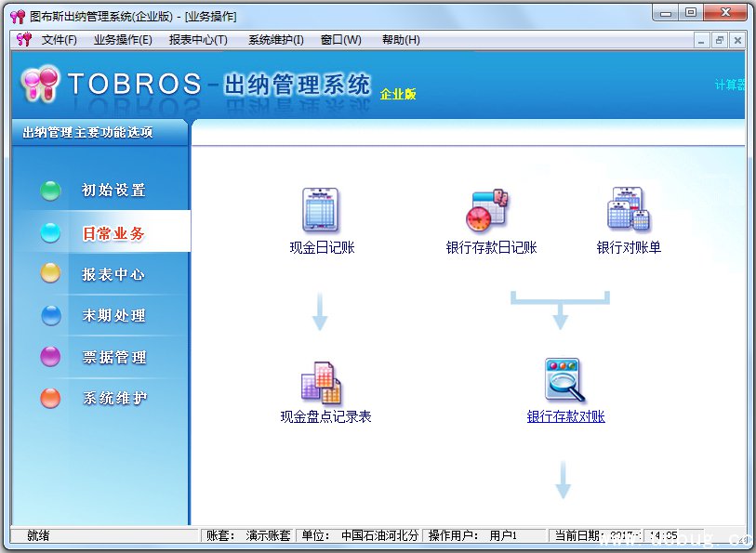756x553 pixels.
Task: Expand the 报表中心(T) menu
Action: click(x=198, y=40)
